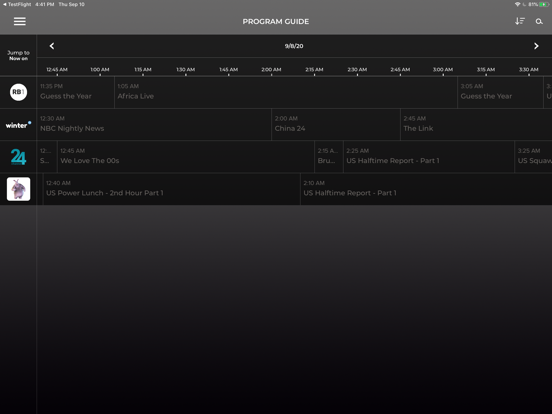Tap the 1:30 AM timeline marker
This screenshot has height=414, width=552.
(x=186, y=70)
